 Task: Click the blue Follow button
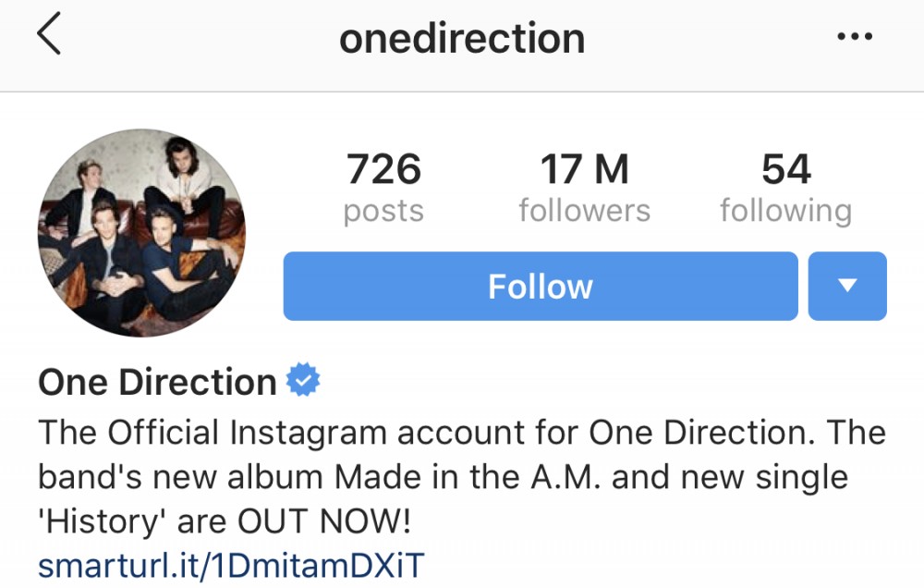tap(540, 287)
